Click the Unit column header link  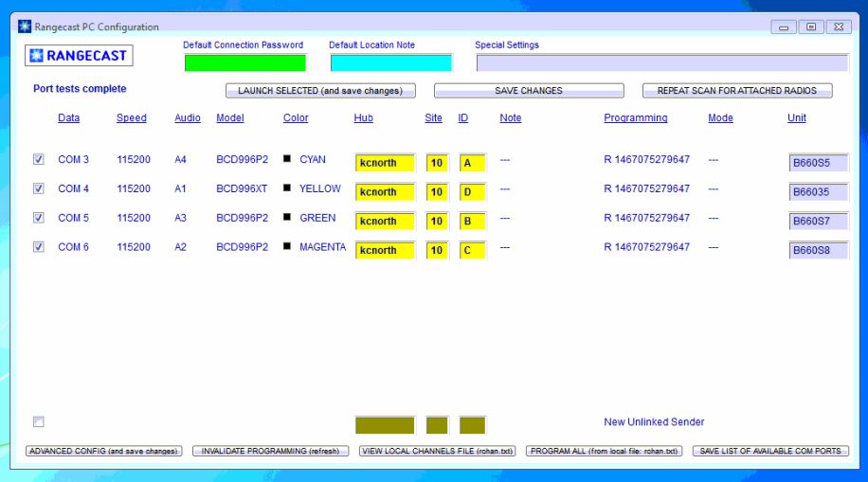point(797,117)
